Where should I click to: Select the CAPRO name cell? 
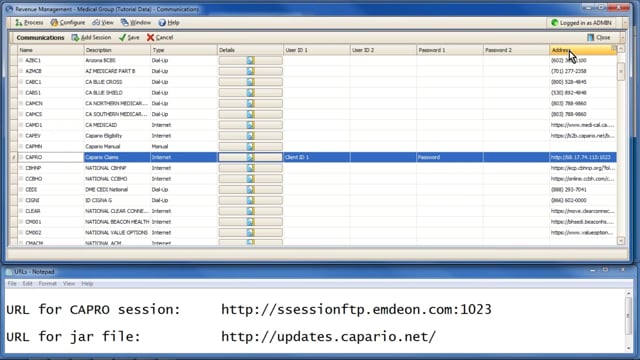(x=51, y=157)
